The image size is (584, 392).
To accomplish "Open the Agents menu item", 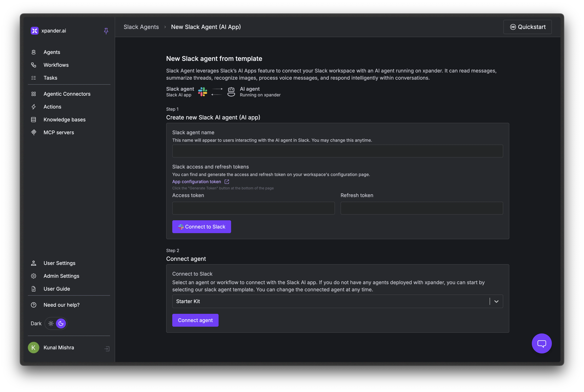I will click(x=52, y=52).
